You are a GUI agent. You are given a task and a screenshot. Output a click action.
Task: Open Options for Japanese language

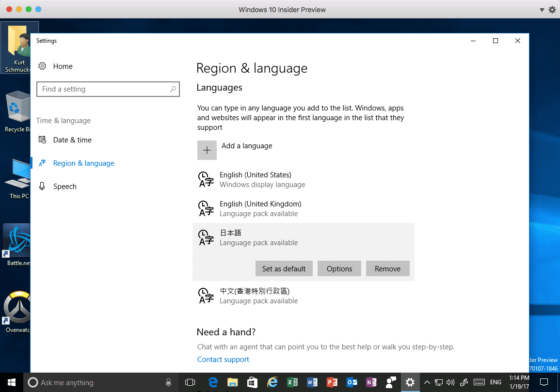click(339, 268)
